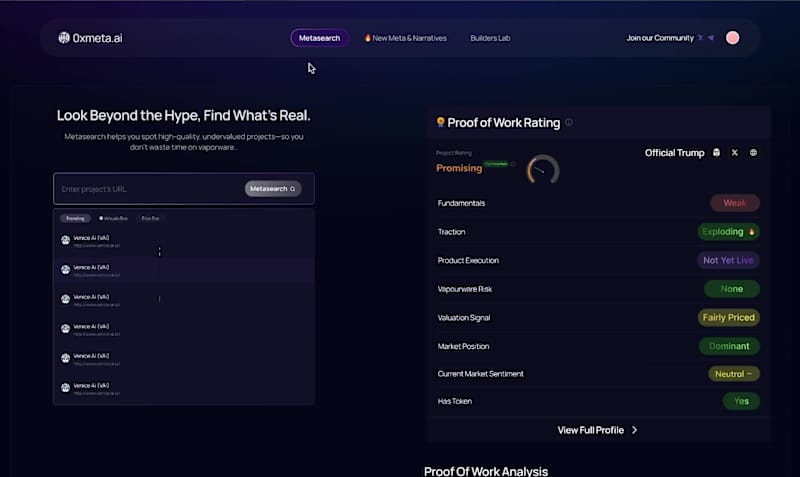Click the Weak fundamentals badge
Viewport: 800px width, 477px height.
(735, 203)
